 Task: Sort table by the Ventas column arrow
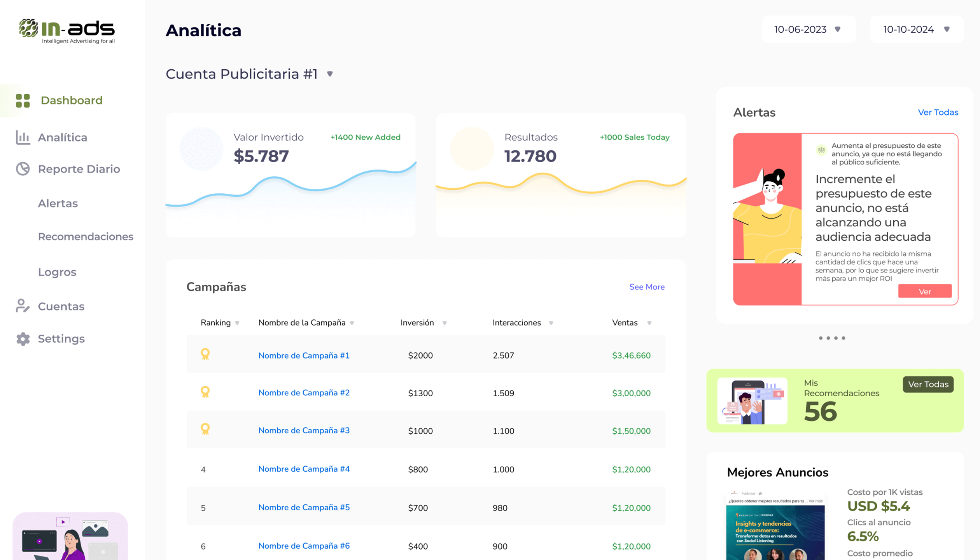(649, 323)
